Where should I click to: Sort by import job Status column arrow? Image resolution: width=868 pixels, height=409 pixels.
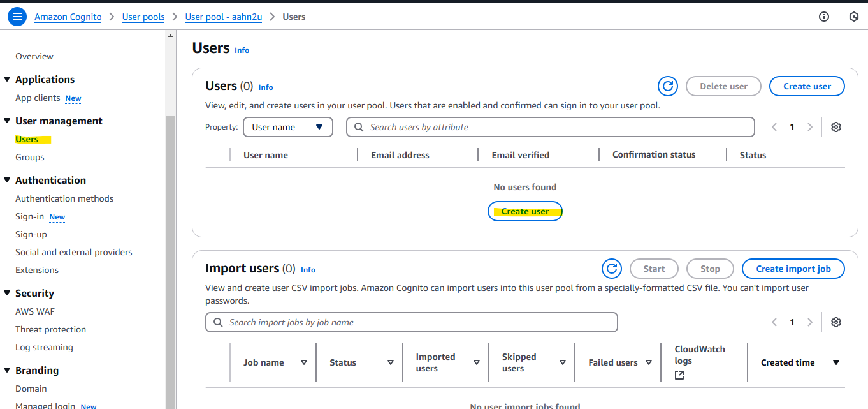pyautogui.click(x=391, y=362)
